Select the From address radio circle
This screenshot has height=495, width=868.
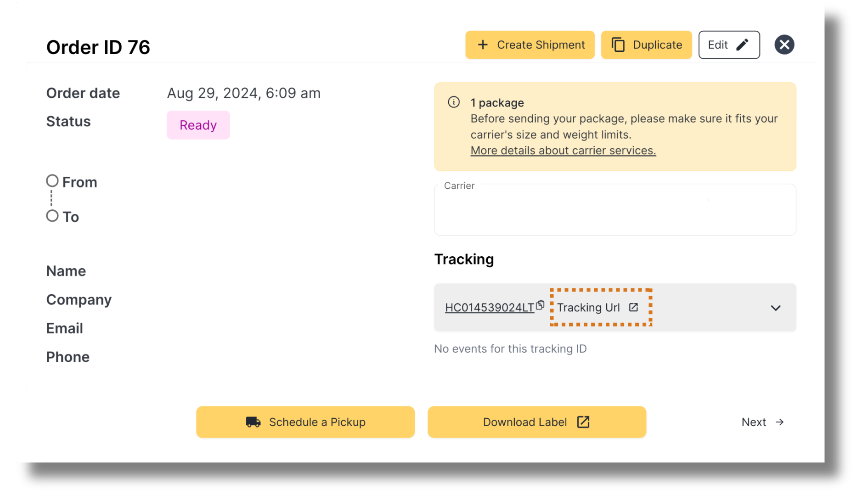click(52, 180)
